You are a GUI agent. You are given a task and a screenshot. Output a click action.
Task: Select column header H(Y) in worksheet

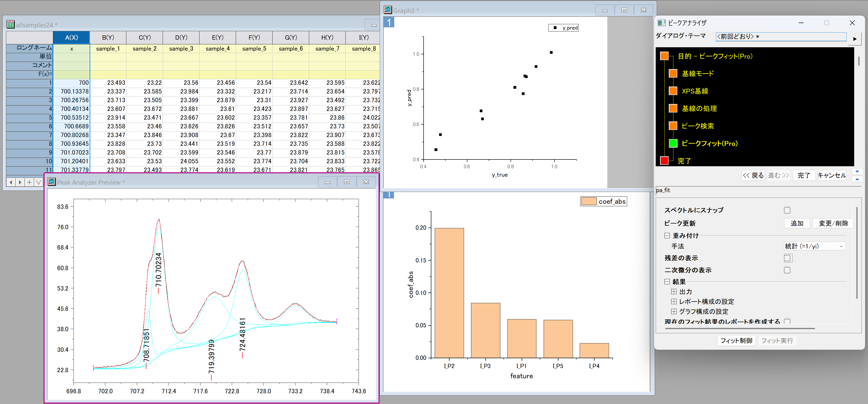pyautogui.click(x=327, y=38)
